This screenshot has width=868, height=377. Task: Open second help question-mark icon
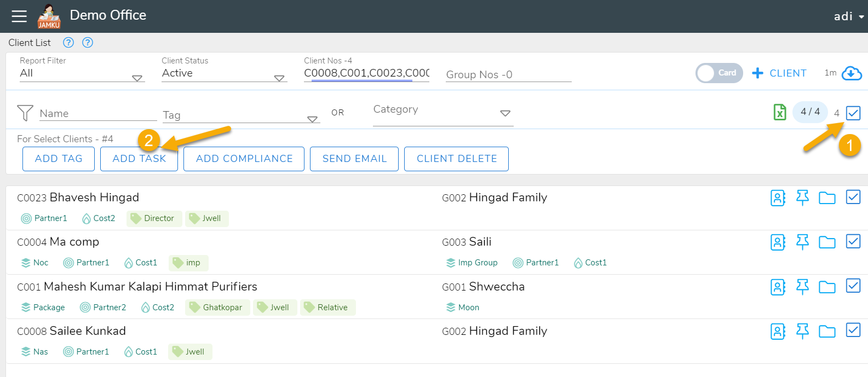click(x=88, y=43)
